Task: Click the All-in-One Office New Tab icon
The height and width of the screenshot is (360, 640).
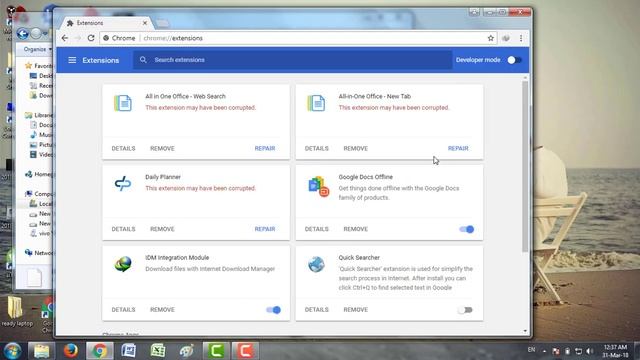Action: point(316,103)
